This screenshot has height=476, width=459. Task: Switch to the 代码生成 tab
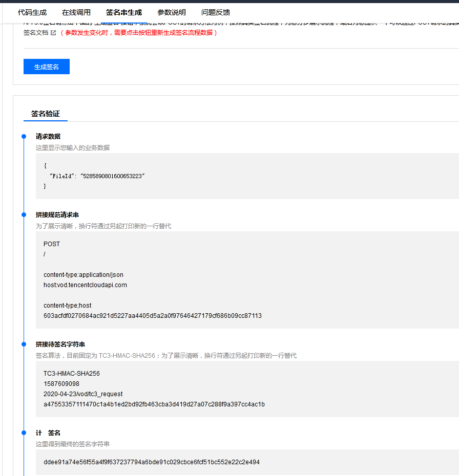click(32, 12)
